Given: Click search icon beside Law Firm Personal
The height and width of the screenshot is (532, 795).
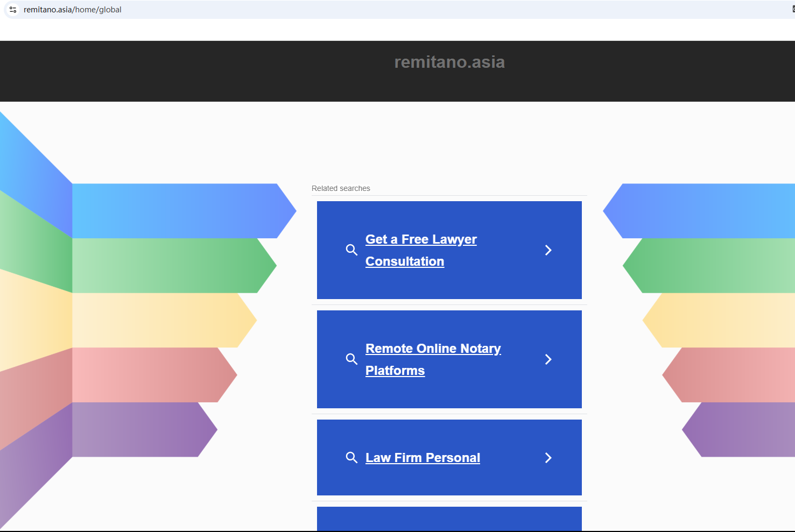Looking at the screenshot, I should pos(351,457).
